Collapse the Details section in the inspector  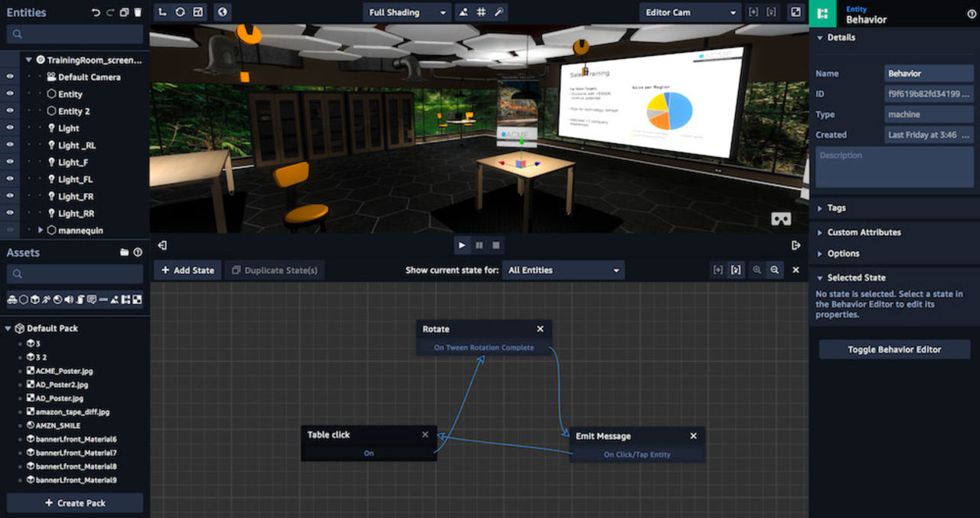coord(822,37)
